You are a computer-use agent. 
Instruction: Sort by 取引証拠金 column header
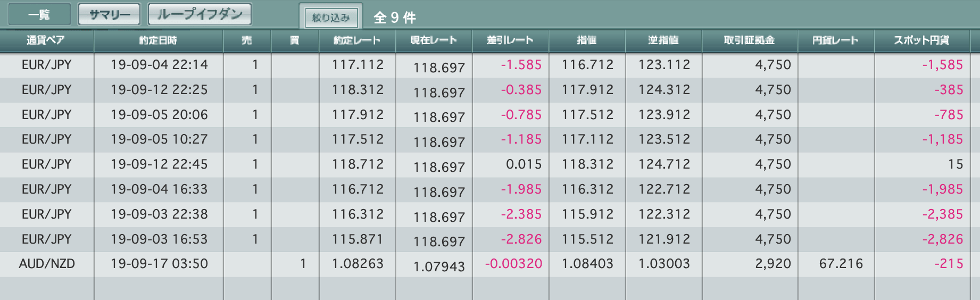(750, 40)
